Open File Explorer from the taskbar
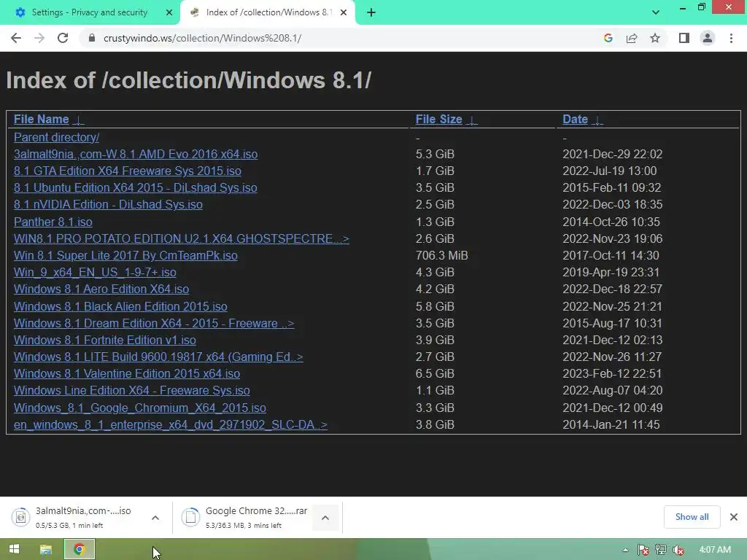747x560 pixels. [x=46, y=550]
